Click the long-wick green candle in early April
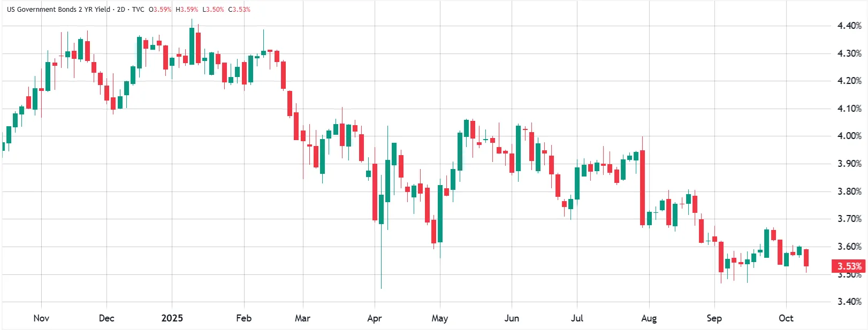This screenshot has height=330, width=868. click(381, 209)
